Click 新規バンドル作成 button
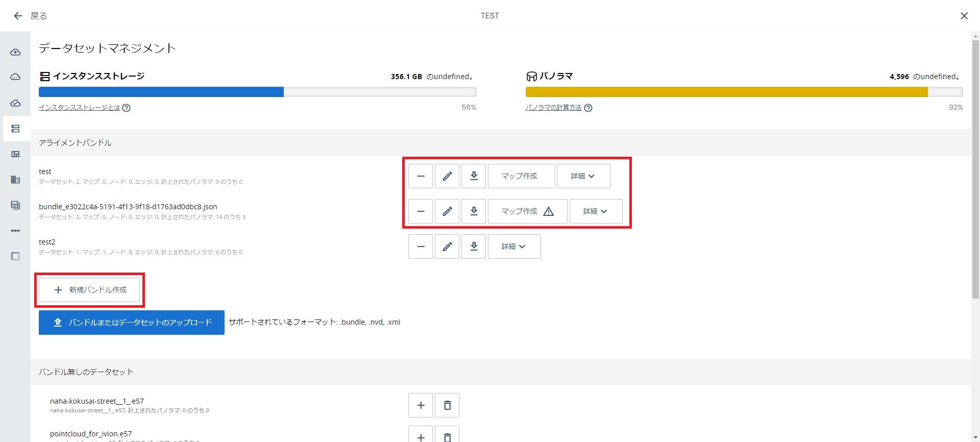Screen dimensions: 980x442 [x=89, y=290]
